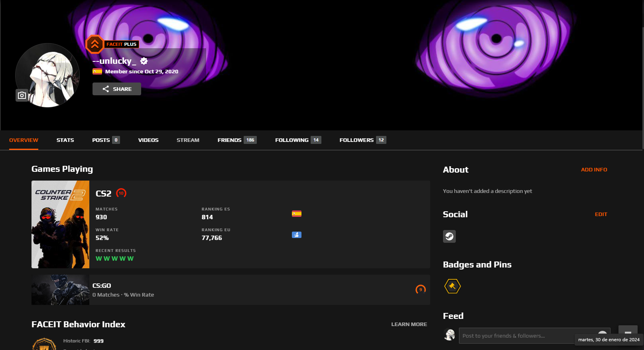Click the Feed heading
The image size is (644, 350).
pyautogui.click(x=453, y=316)
